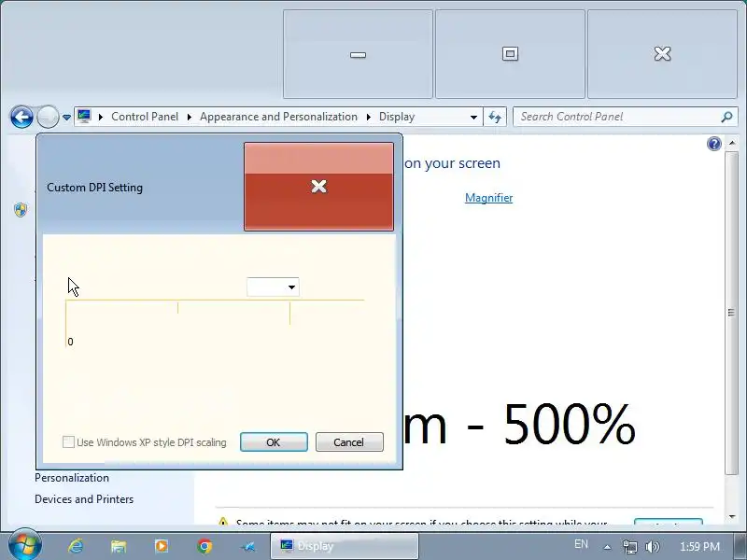Screen dimensions: 747x560
Task: Open the Personalization link
Action: pos(72,478)
